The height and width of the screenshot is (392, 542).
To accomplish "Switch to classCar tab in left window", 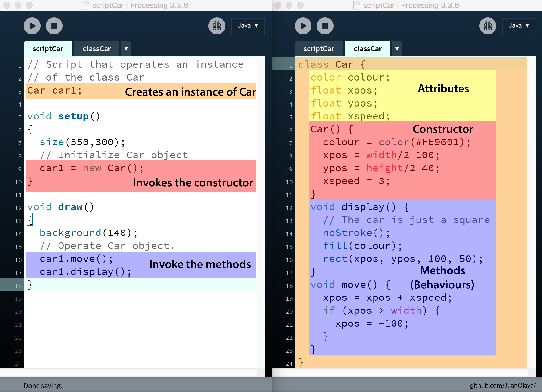I will tap(97, 49).
